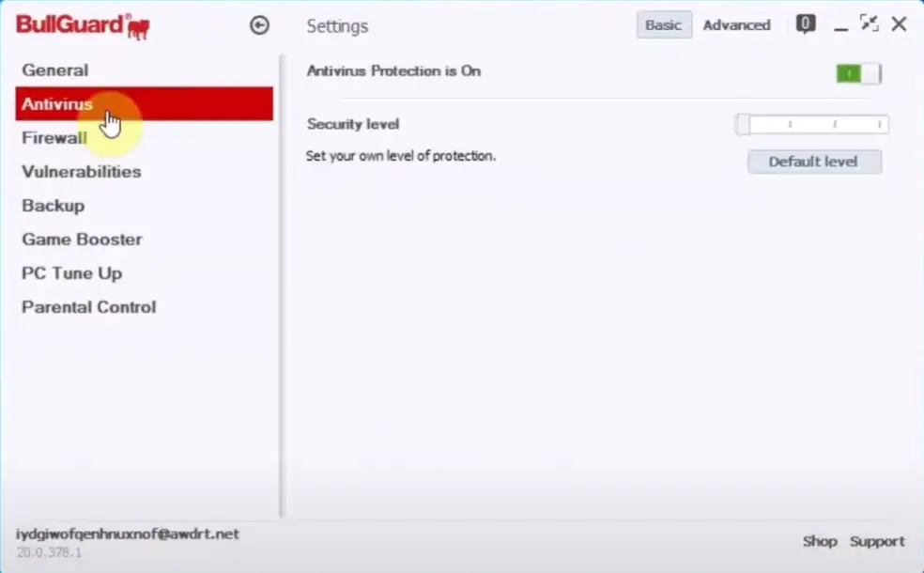Viewport: 924px width, 573px height.
Task: Close the BullGuard settings window
Action: pyautogui.click(x=899, y=24)
